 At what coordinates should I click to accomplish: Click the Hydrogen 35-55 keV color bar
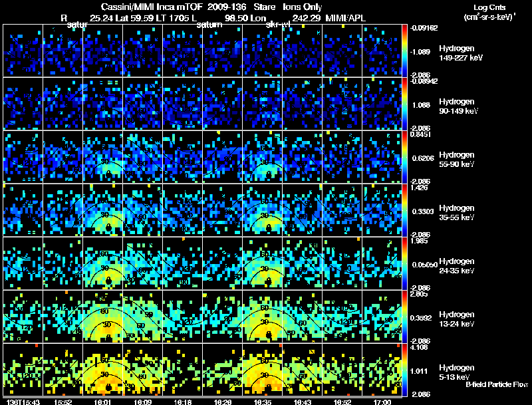[404, 210]
